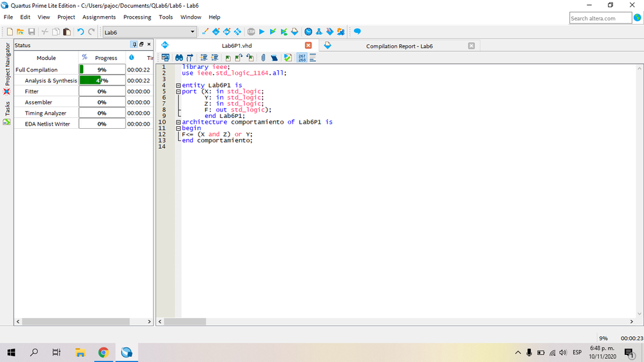Pin the Status panel with pushpin toggle
Screen dimensions: 644x362
[134, 44]
